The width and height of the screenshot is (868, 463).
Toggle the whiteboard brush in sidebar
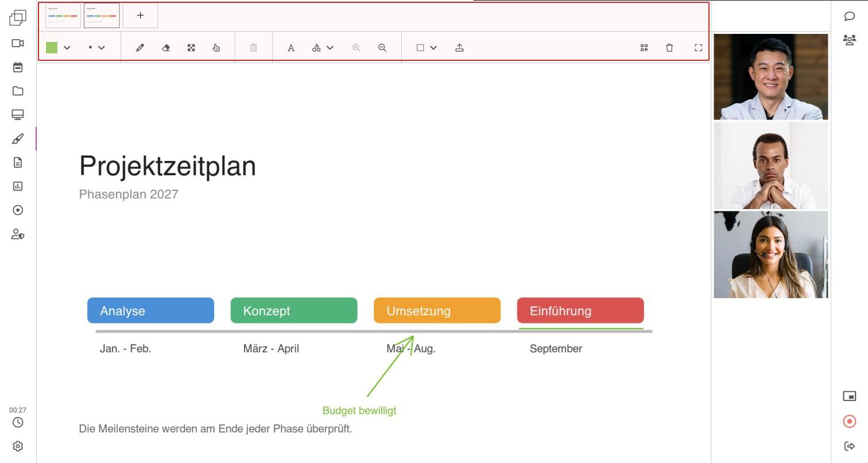click(18, 139)
